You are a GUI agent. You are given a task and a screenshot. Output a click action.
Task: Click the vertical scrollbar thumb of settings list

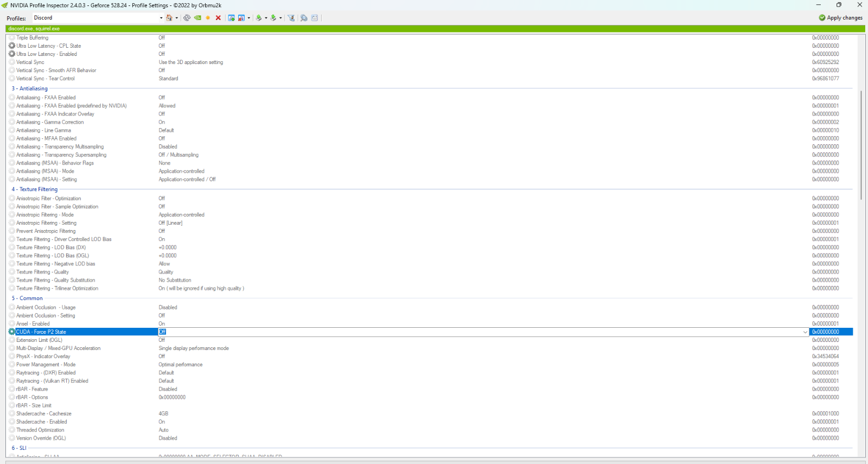pos(861,145)
